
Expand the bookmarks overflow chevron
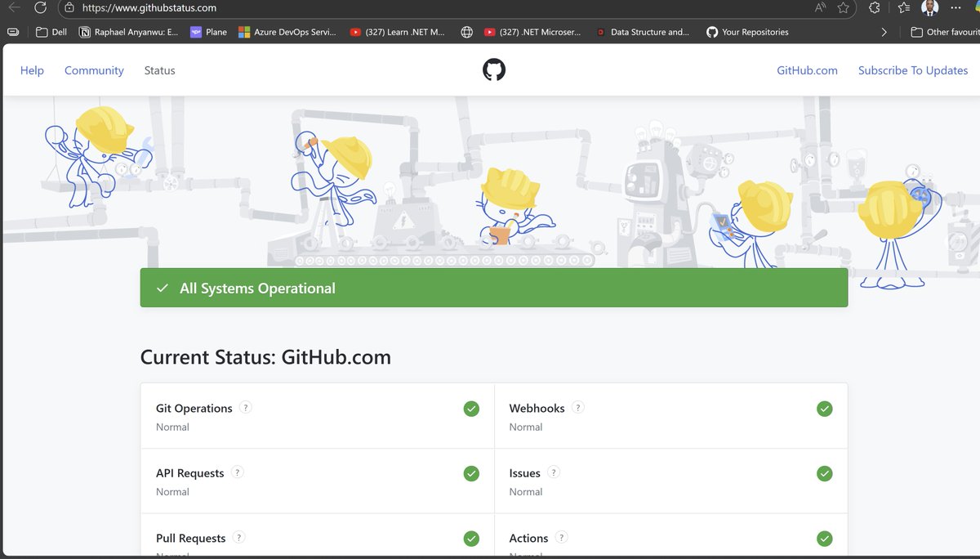(x=884, y=32)
